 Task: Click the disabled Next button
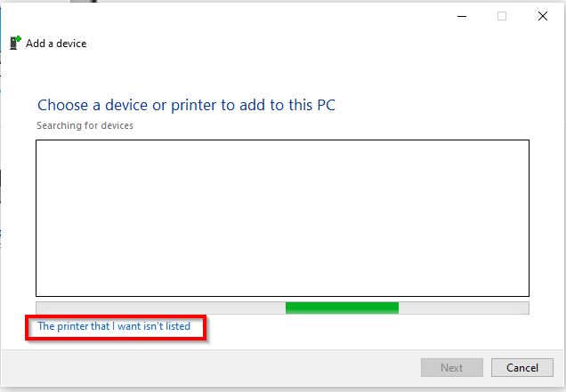(452, 367)
